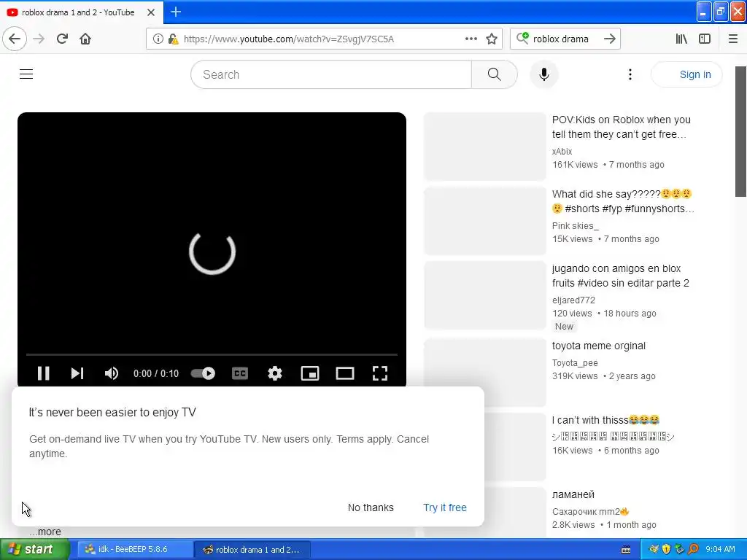Image resolution: width=747 pixels, height=560 pixels.
Task: Click channel name Pink skies_
Action: pyautogui.click(x=576, y=226)
